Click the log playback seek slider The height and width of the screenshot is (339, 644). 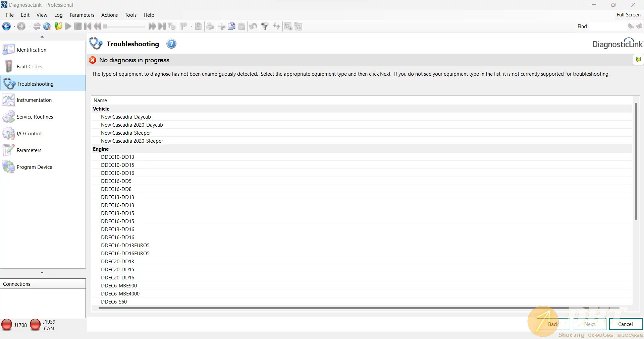point(124,26)
